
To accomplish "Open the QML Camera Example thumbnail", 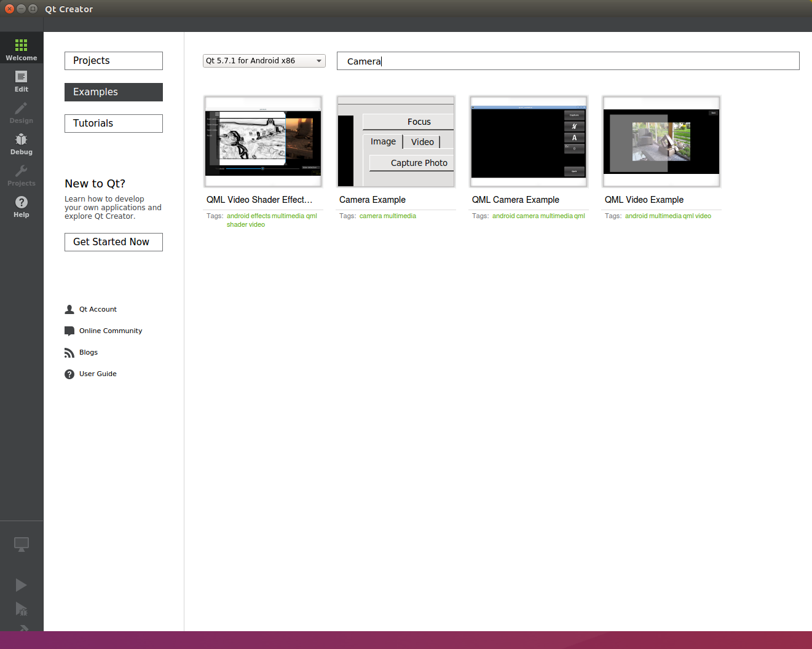I will [529, 141].
